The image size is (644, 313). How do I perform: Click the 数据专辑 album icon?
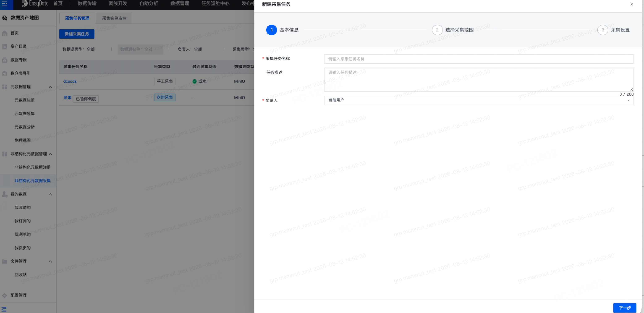[x=4, y=60]
